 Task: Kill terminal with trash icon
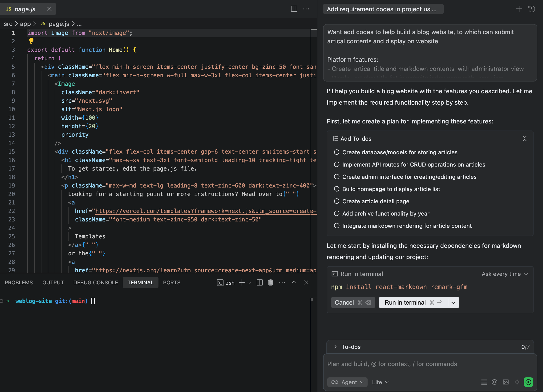click(271, 282)
